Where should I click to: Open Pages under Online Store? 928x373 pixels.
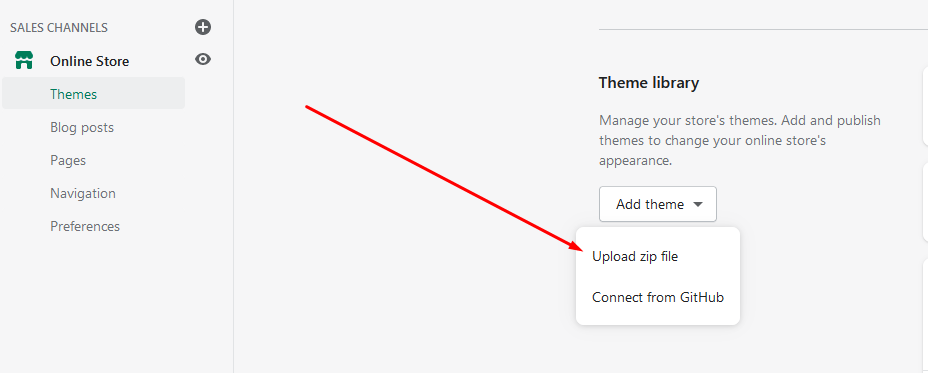[x=68, y=160]
